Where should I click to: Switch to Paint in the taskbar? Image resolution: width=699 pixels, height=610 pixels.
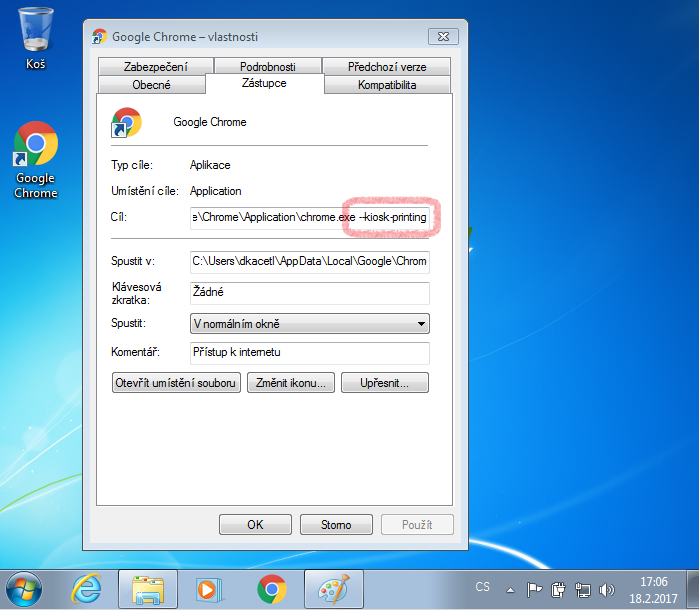333,589
